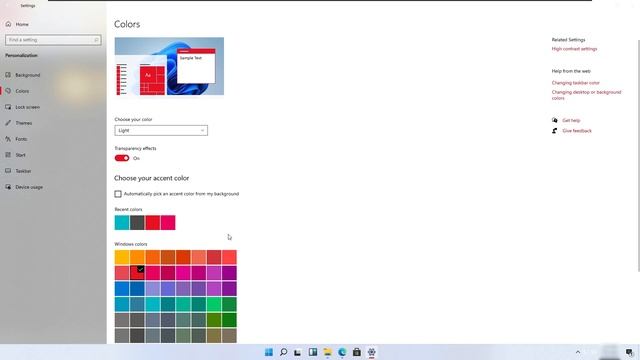Image resolution: width=640 pixels, height=360 pixels.
Task: Go to Taskbar personalization settings in sidebar
Action: (x=23, y=171)
